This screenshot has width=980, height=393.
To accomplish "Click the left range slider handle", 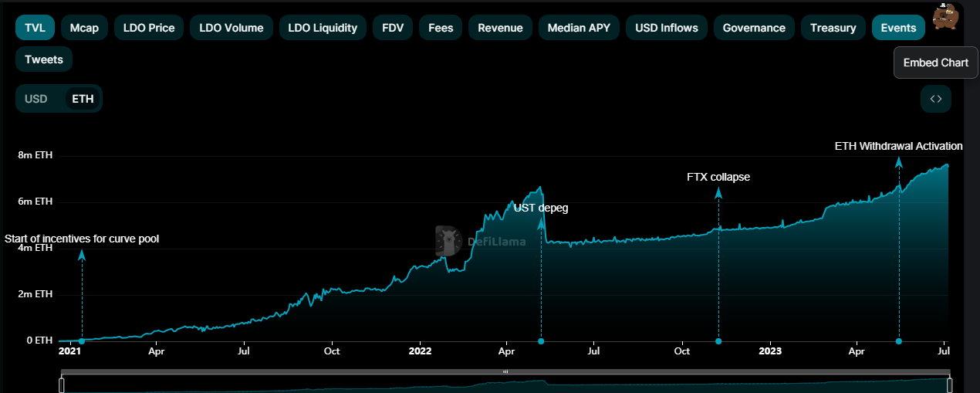I will click(x=63, y=385).
